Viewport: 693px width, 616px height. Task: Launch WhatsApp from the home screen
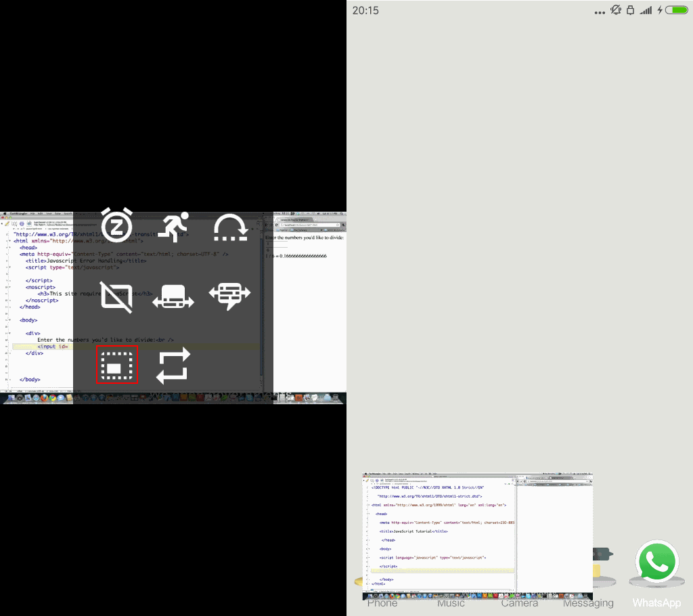657,562
